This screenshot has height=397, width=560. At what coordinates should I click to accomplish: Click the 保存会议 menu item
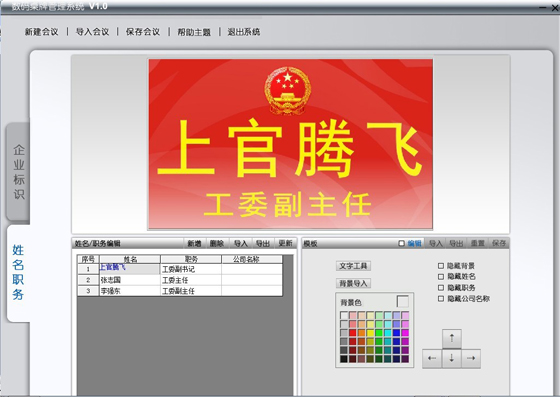tap(143, 32)
